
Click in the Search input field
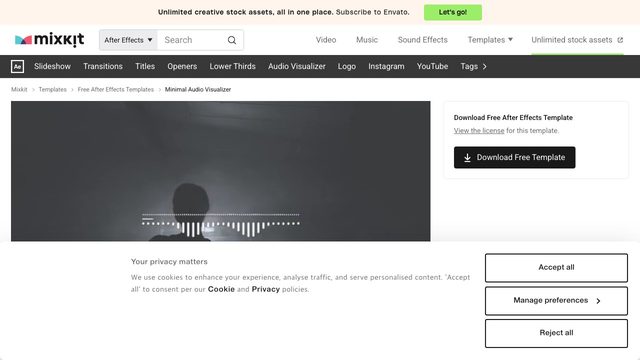click(192, 40)
